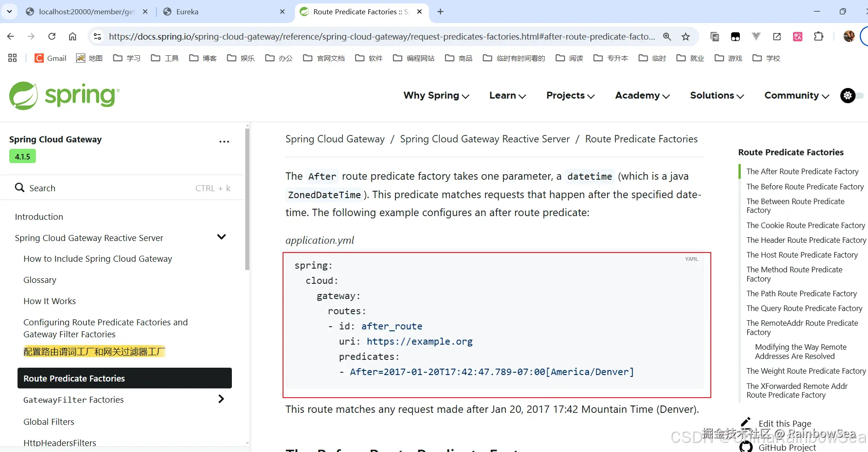Open How to Include Spring Cloud Gateway
The image size is (868, 452).
pos(98,258)
